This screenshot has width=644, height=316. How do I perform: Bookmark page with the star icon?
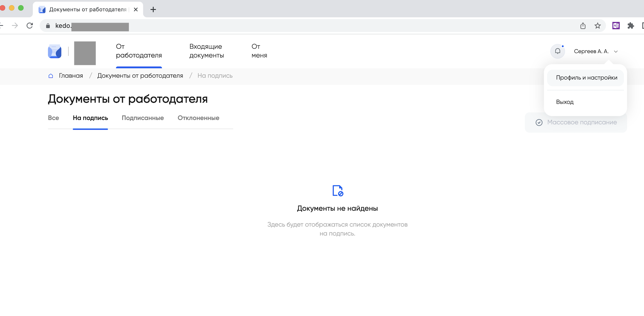597,26
